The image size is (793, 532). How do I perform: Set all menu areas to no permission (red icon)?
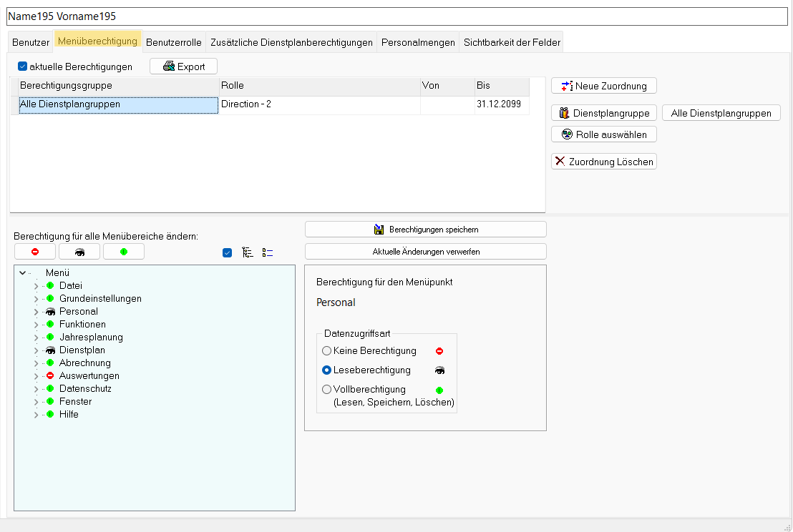[x=34, y=252]
